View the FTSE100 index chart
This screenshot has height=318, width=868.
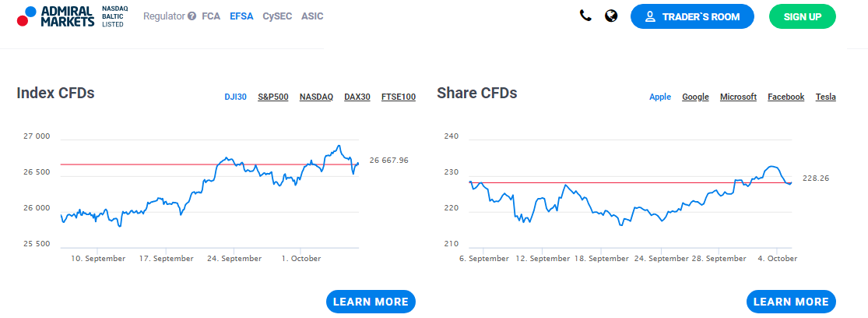pos(399,97)
